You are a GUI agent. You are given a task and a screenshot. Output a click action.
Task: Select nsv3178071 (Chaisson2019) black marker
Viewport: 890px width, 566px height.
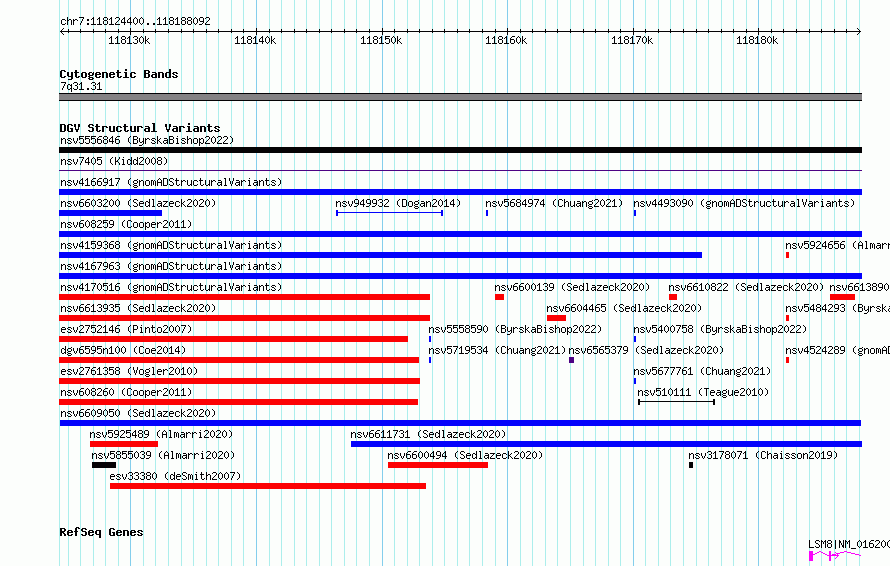point(691,465)
